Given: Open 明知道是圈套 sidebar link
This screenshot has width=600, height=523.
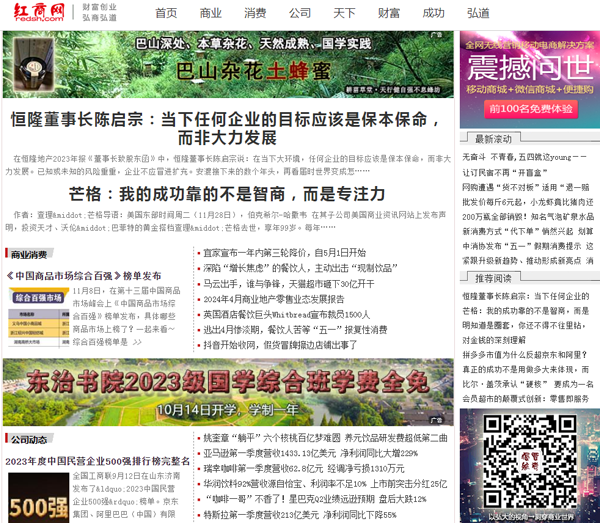Looking at the screenshot, I should pyautogui.click(x=524, y=326).
